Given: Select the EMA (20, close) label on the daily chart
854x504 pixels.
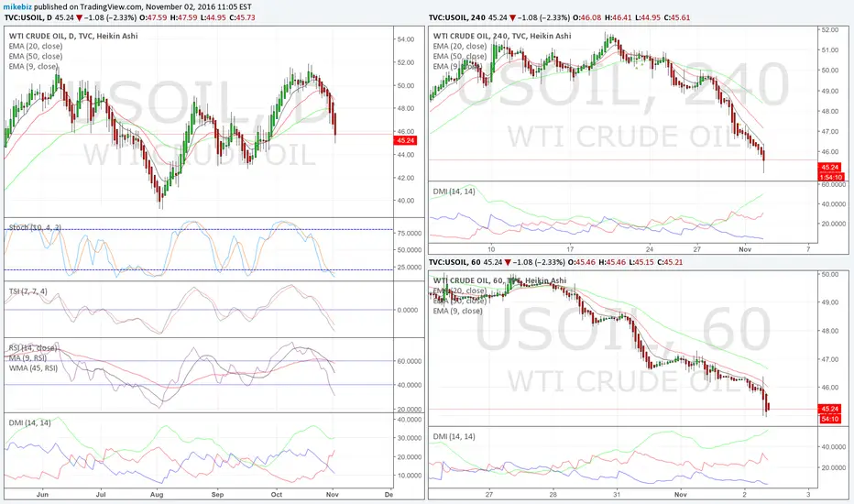Looking at the screenshot, I should pos(36,47).
